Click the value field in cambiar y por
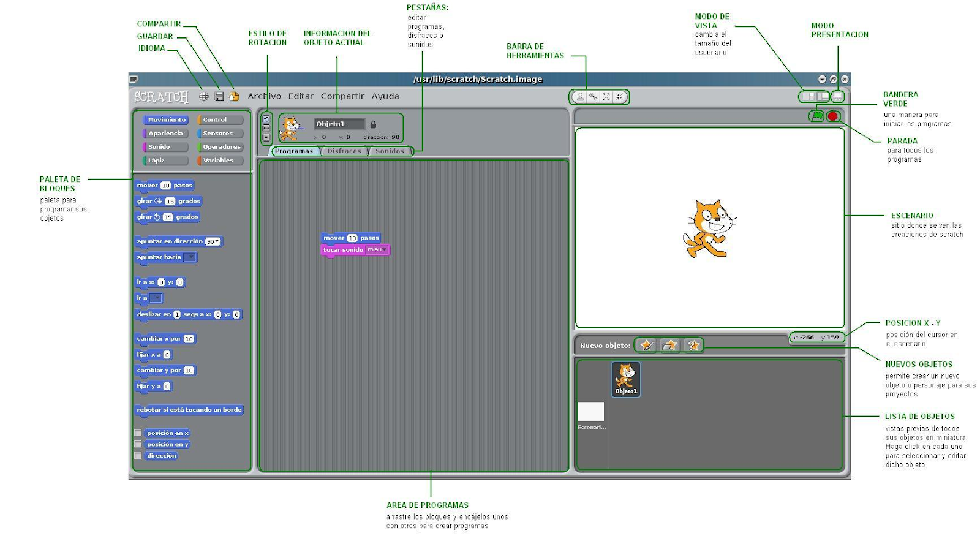The height and width of the screenshot is (552, 980). pos(189,371)
